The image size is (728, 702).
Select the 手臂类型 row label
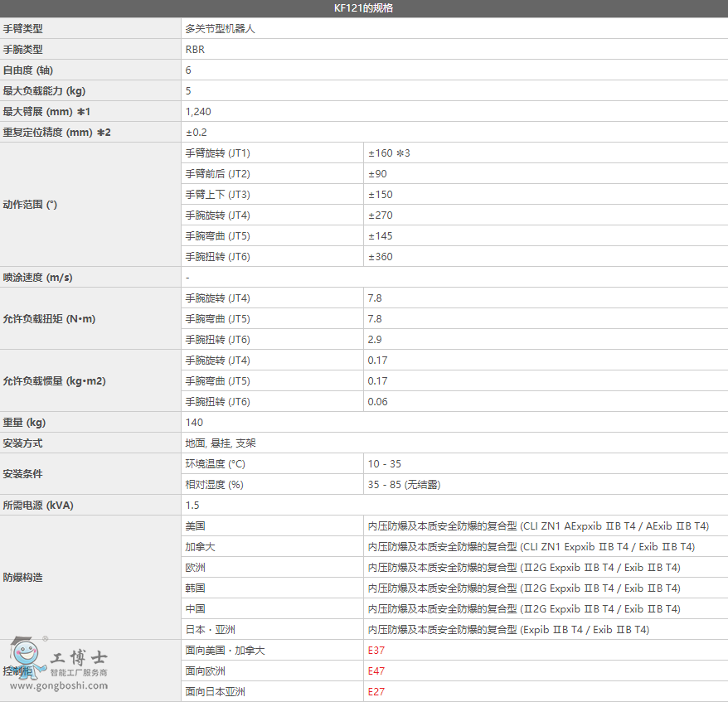[23, 29]
